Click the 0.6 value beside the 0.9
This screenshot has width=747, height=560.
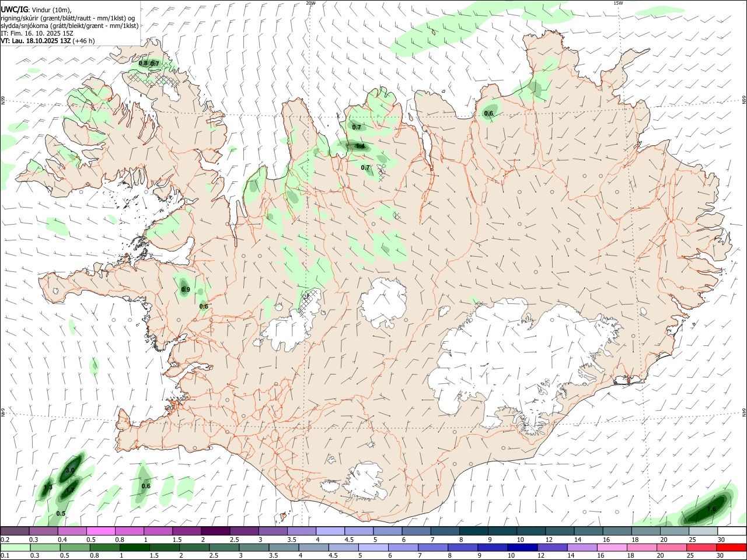click(x=204, y=306)
